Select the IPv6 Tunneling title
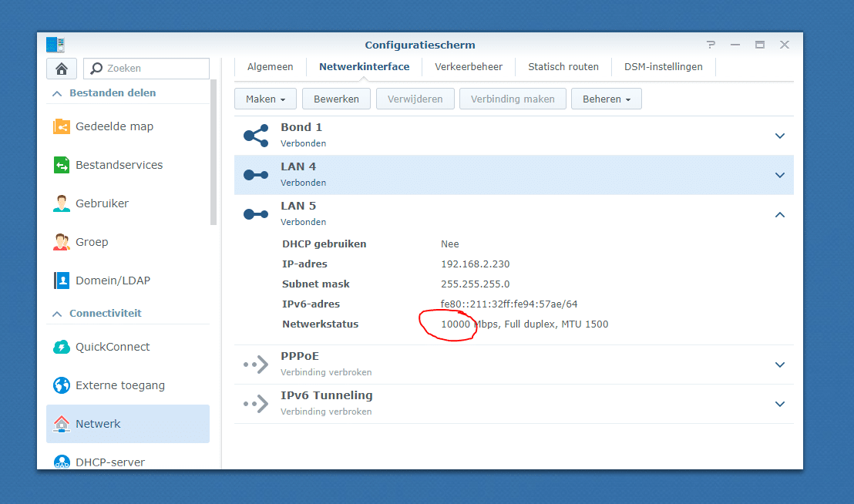The width and height of the screenshot is (854, 504). (x=327, y=395)
